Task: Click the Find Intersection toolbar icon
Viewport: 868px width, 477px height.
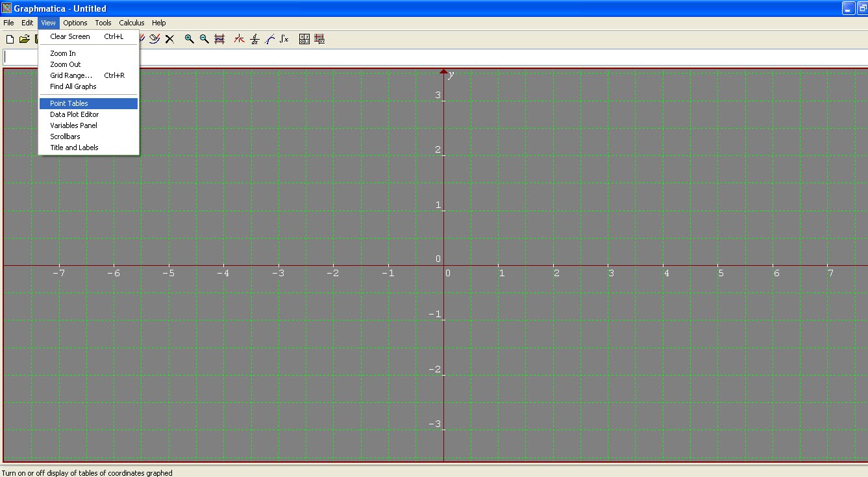Action: pos(239,39)
